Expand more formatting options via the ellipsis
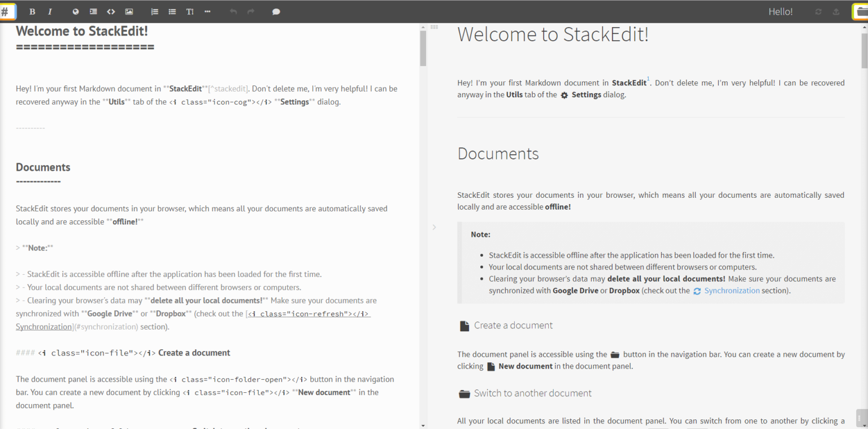 207,11
